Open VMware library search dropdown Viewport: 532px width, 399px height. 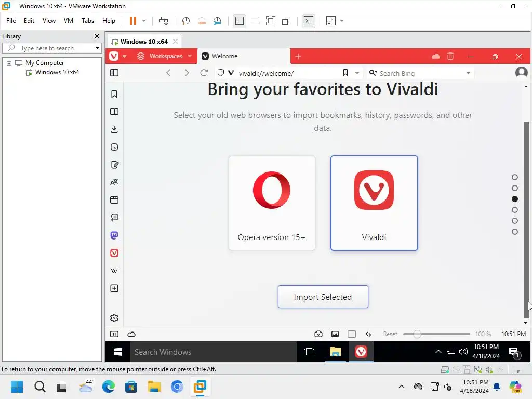point(97,48)
